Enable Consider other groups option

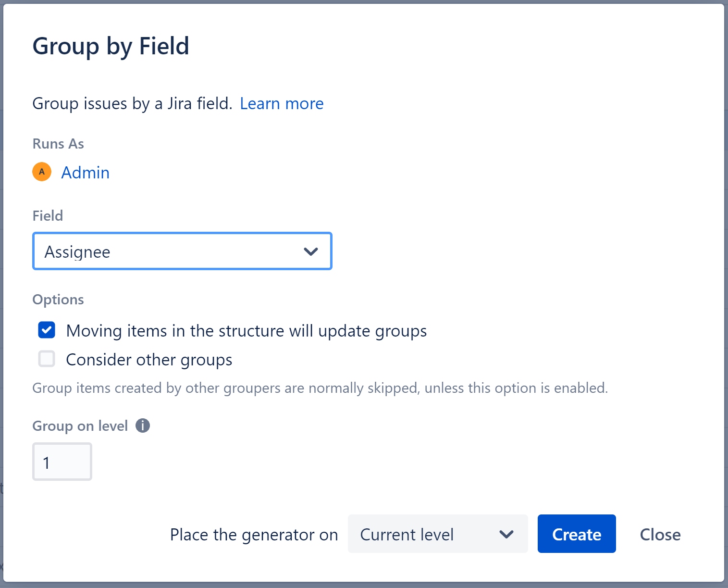(46, 359)
